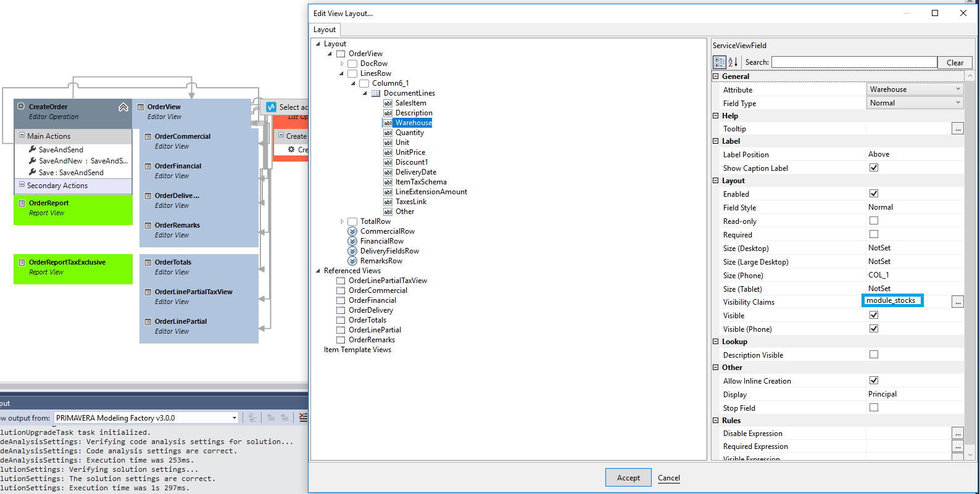Click the OrderReport view icon in diagram

pos(22,203)
